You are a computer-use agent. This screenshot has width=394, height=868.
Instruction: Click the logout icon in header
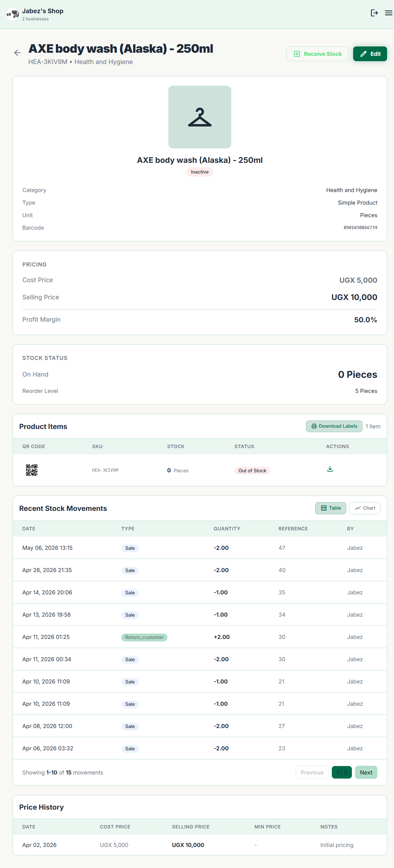(x=374, y=13)
